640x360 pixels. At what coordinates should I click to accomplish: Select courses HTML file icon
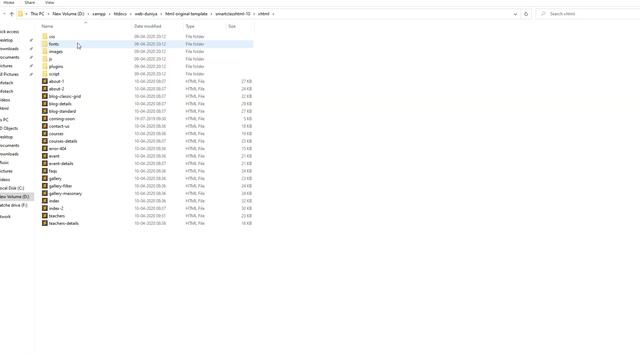(45, 134)
